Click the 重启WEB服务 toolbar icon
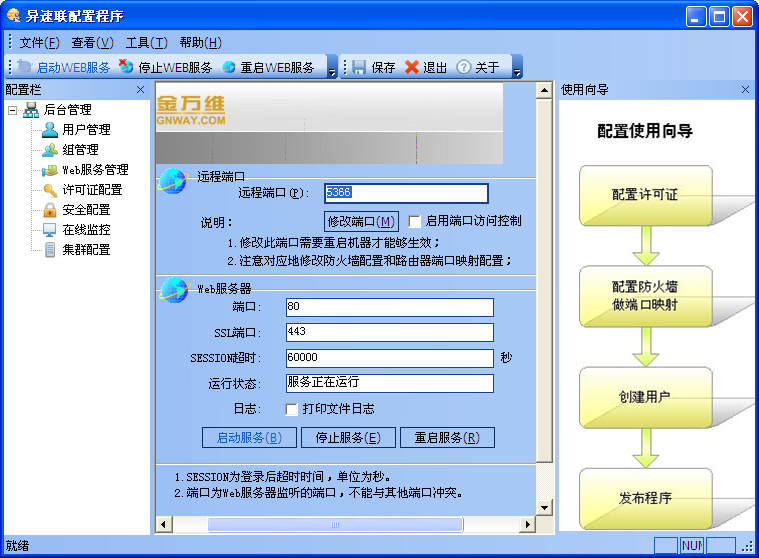This screenshot has height=558, width=759. coord(228,67)
